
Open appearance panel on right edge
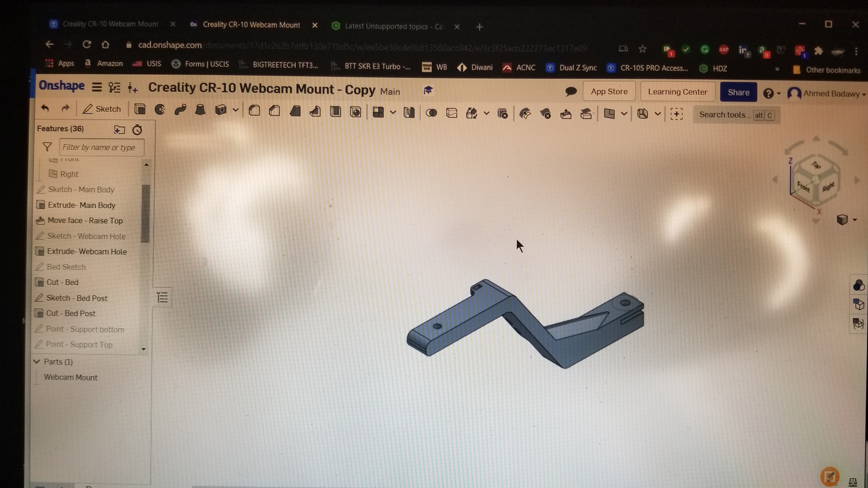[x=858, y=285]
